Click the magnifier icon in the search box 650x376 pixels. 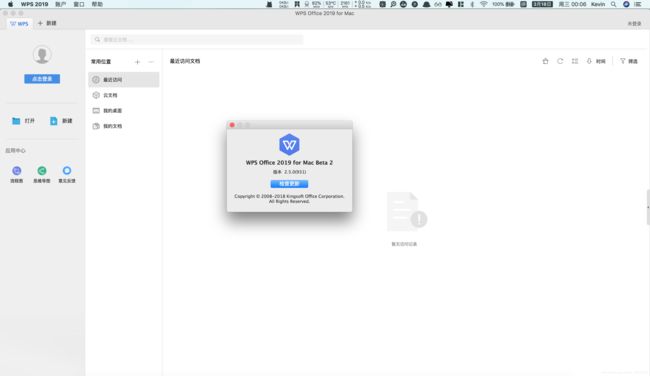coord(97,39)
